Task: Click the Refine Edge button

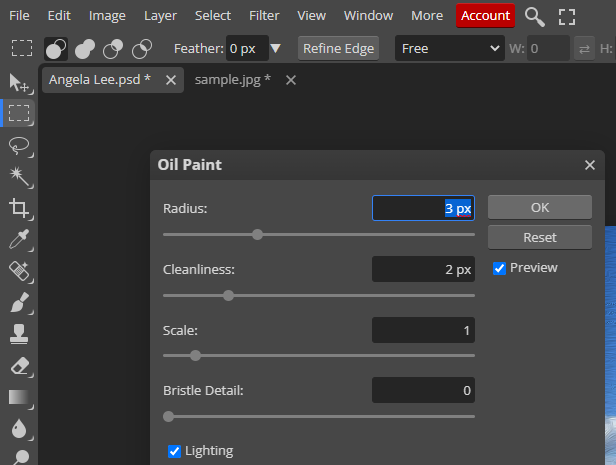Action: [x=338, y=48]
